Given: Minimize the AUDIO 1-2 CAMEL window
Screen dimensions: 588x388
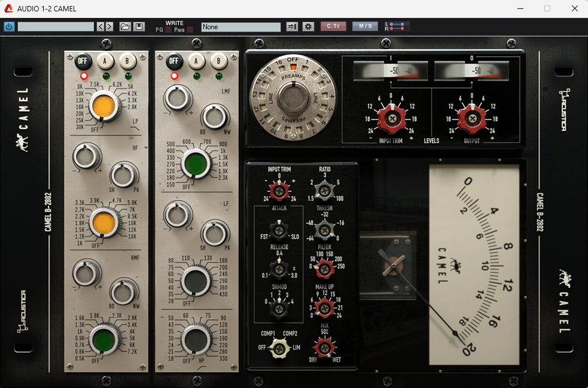Looking at the screenshot, I should coord(520,8).
